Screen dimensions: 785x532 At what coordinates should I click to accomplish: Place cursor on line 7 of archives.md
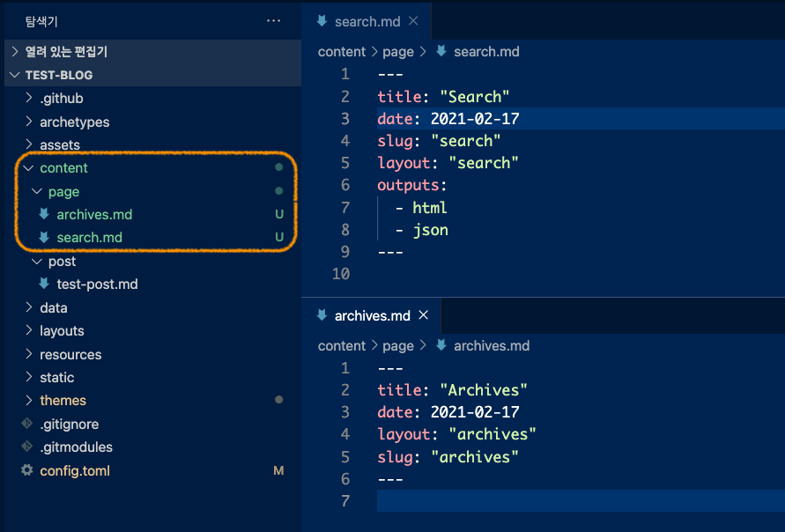[x=529, y=501]
